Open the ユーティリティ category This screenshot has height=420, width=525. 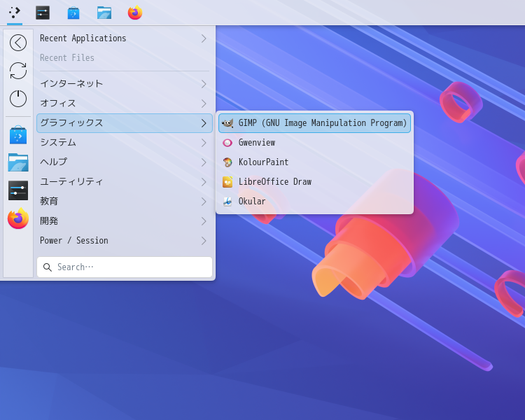click(124, 182)
